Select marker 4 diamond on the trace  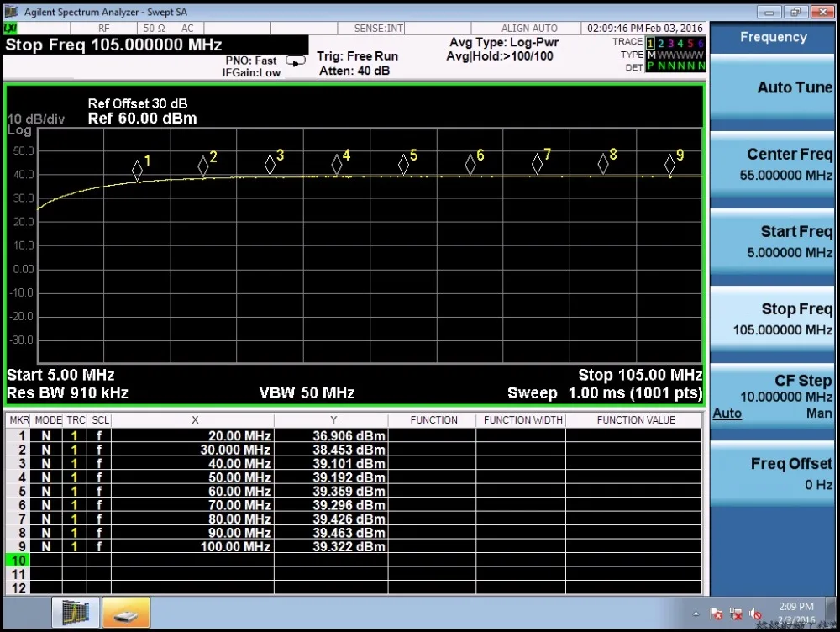pyautogui.click(x=337, y=164)
